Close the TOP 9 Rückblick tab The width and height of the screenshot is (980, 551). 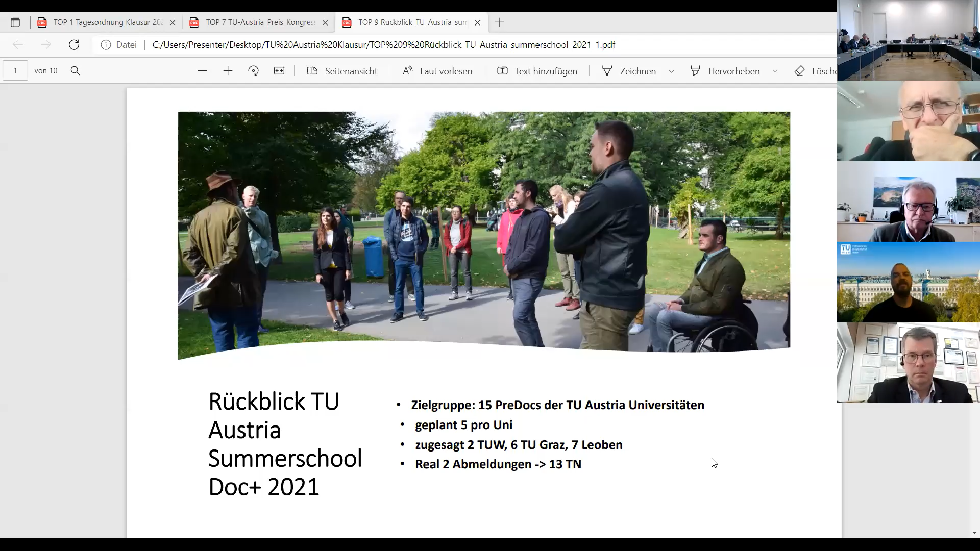click(x=477, y=22)
